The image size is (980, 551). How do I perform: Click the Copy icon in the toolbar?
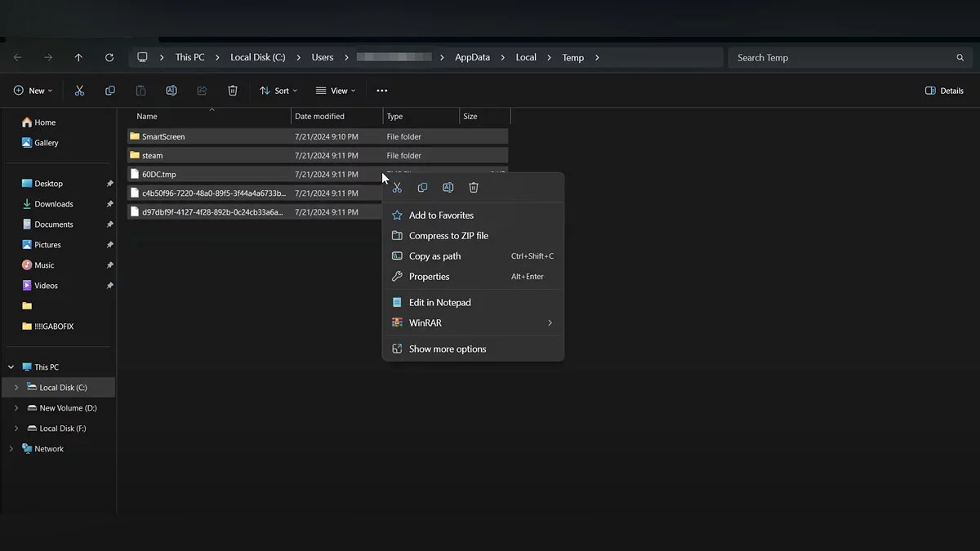point(110,91)
